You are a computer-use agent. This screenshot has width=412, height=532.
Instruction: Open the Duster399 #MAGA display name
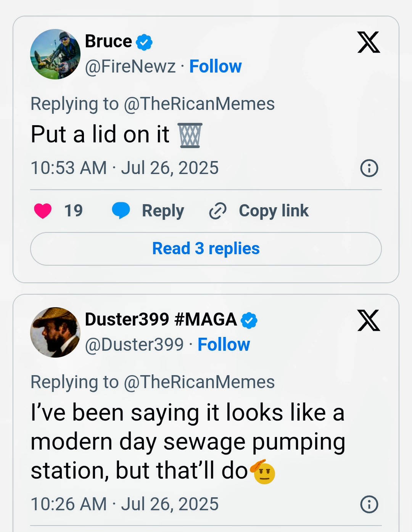(161, 319)
